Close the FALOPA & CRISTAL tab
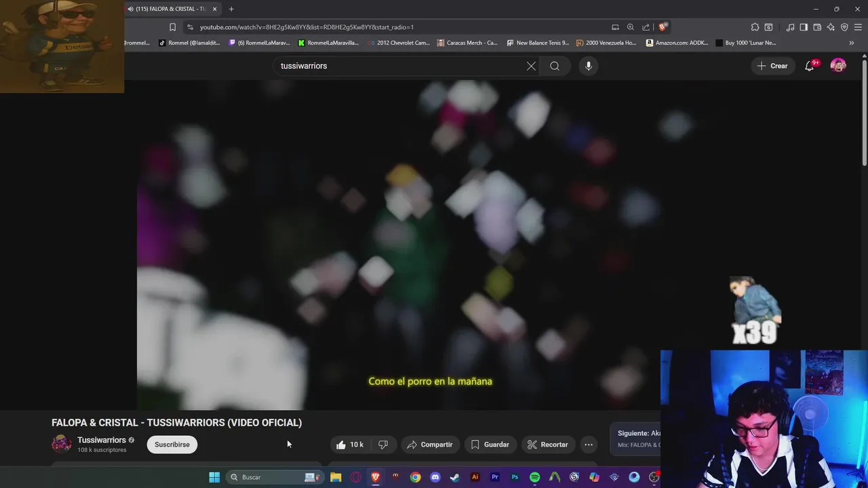Image resolution: width=868 pixels, height=488 pixels. (215, 9)
